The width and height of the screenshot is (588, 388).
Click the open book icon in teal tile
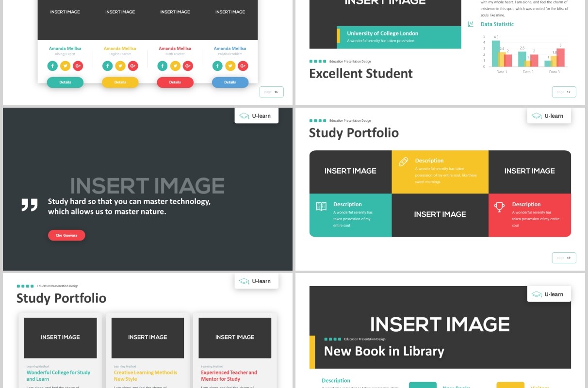pos(321,206)
